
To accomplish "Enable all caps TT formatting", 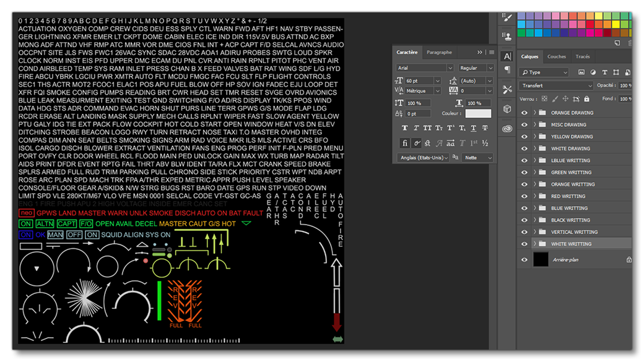I will (x=427, y=127).
